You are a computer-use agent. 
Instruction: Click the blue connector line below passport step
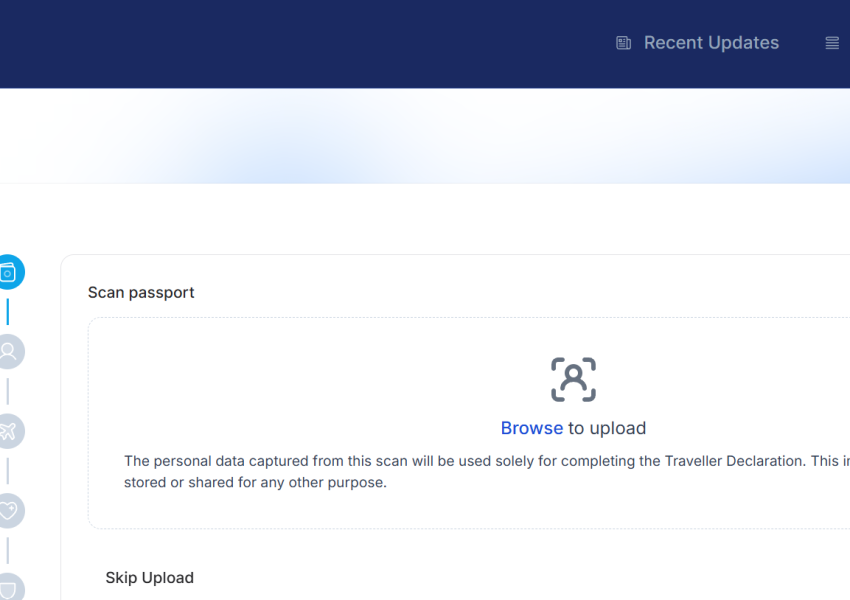pos(8,311)
